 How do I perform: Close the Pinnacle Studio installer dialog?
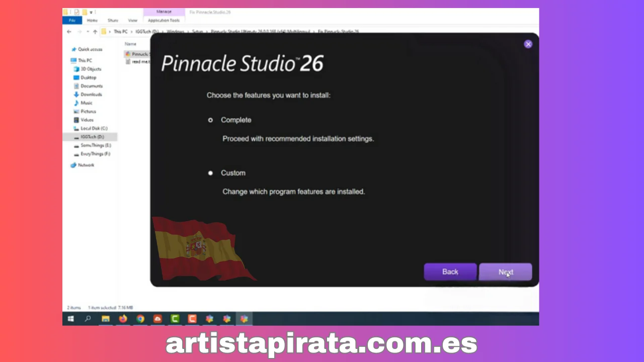tap(528, 44)
